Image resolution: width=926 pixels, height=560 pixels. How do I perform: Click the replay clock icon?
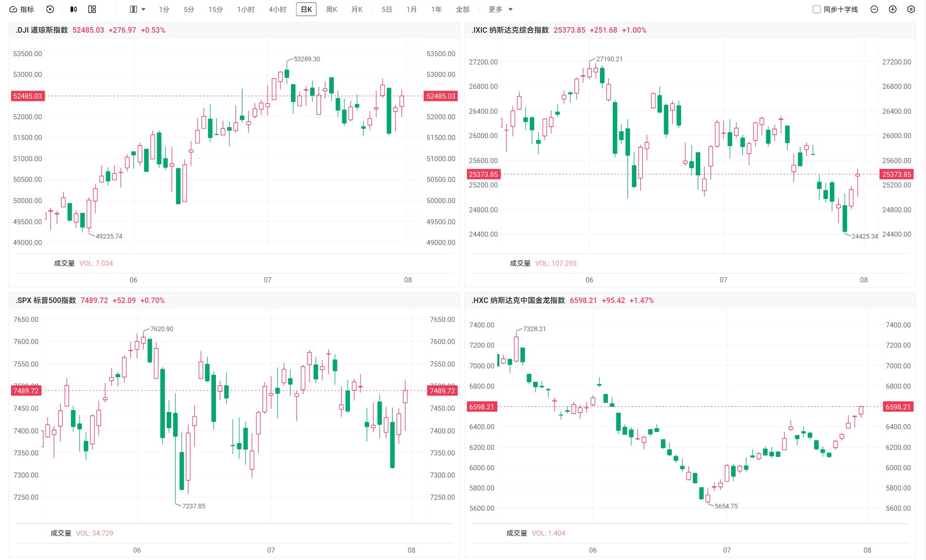pyautogui.click(x=50, y=9)
